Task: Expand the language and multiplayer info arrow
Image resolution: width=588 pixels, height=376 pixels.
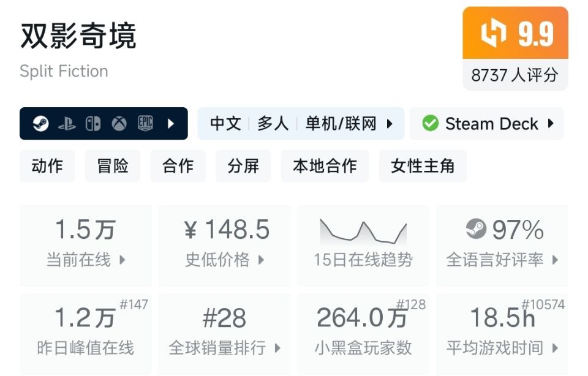Action: pyautogui.click(x=390, y=124)
